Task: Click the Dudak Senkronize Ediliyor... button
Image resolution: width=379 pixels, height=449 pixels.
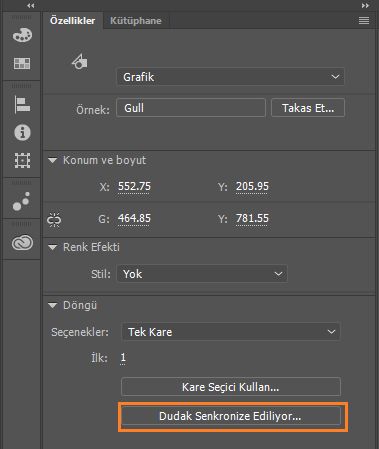Action: (231, 416)
